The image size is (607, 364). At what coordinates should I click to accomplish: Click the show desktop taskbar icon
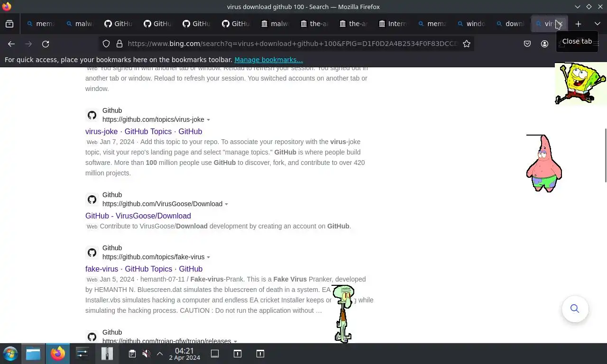click(x=214, y=354)
